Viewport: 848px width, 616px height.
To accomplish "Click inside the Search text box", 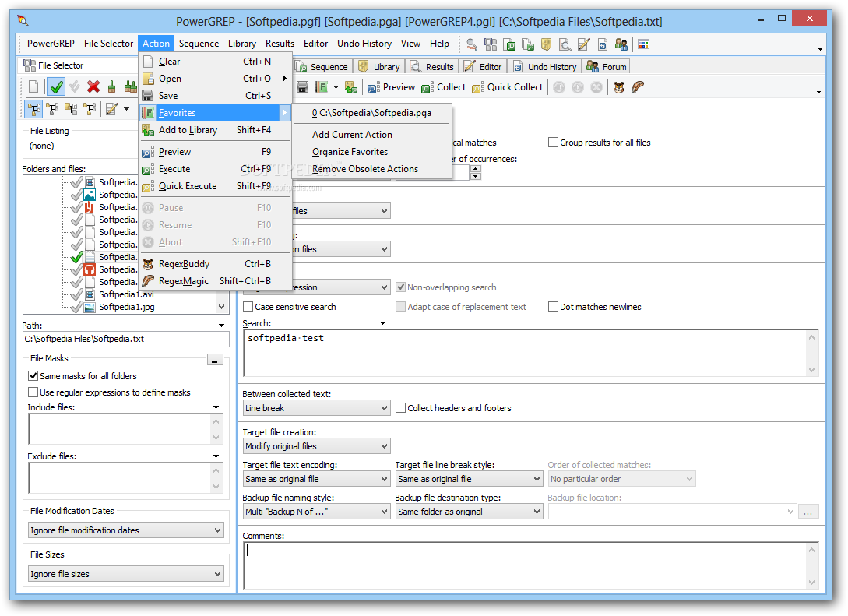I will (525, 353).
